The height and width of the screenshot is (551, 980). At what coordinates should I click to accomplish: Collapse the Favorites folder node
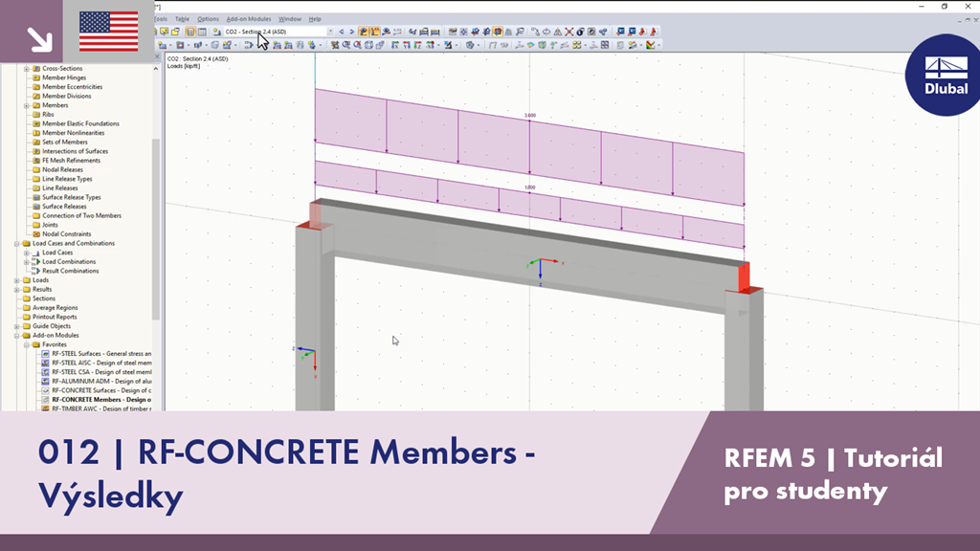click(26, 344)
